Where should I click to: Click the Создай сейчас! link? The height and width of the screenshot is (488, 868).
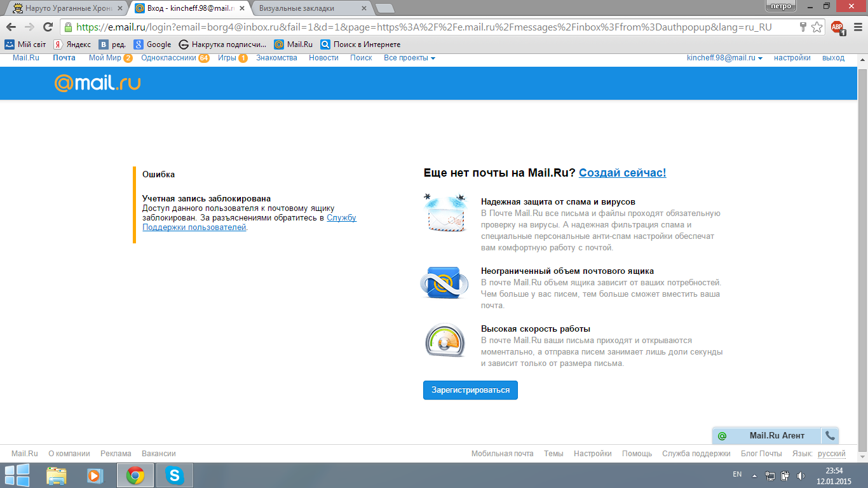coord(622,173)
